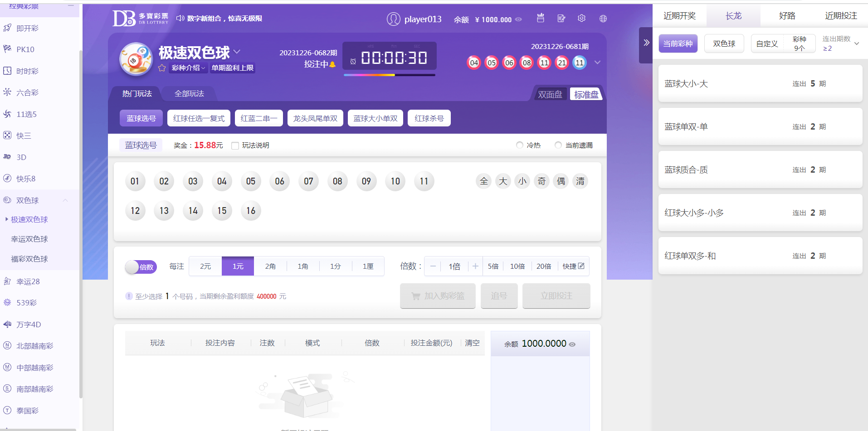This screenshot has width=868, height=431.
Task: Click the calendar icon in header
Action: (540, 18)
